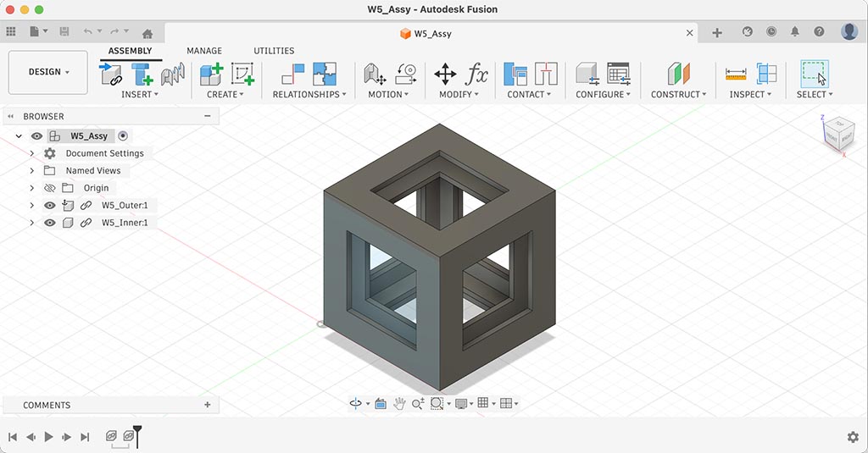Show the hidden Origin folder

(x=50, y=188)
